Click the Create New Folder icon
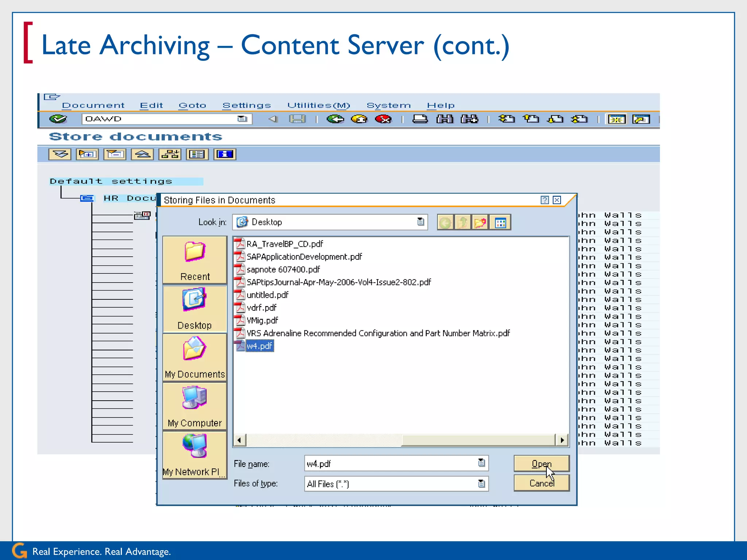 (480, 222)
